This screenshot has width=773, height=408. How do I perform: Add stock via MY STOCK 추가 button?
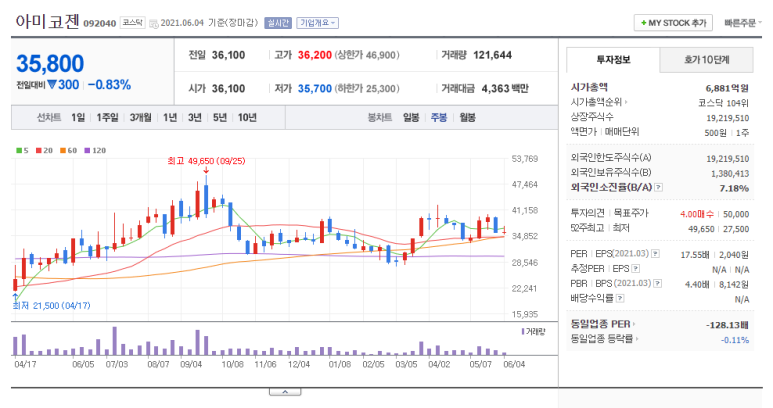673,23
